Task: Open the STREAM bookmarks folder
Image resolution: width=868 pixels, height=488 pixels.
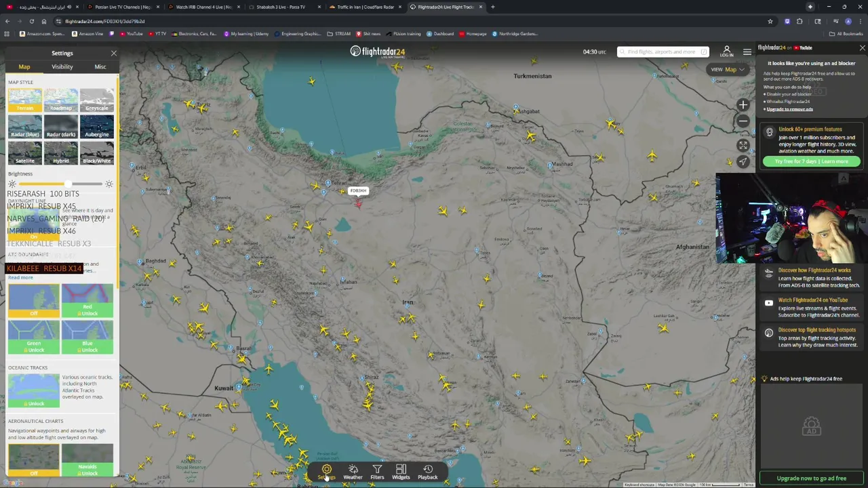Action: (x=339, y=34)
